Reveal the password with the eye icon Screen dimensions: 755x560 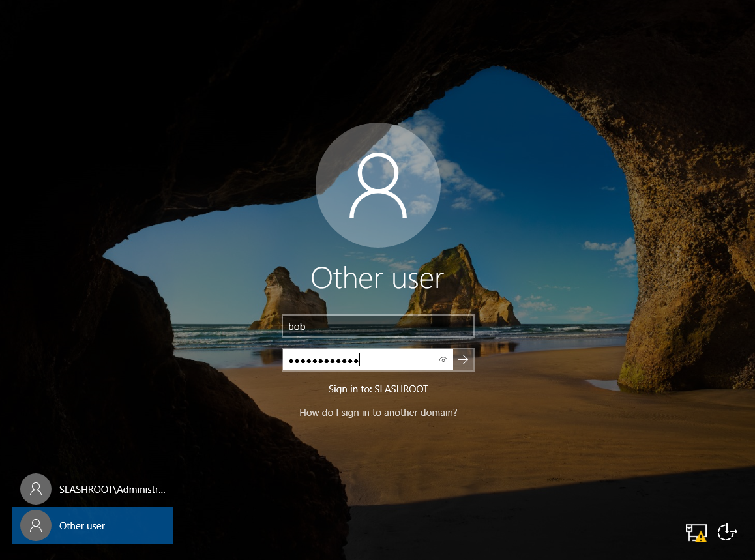[443, 360]
